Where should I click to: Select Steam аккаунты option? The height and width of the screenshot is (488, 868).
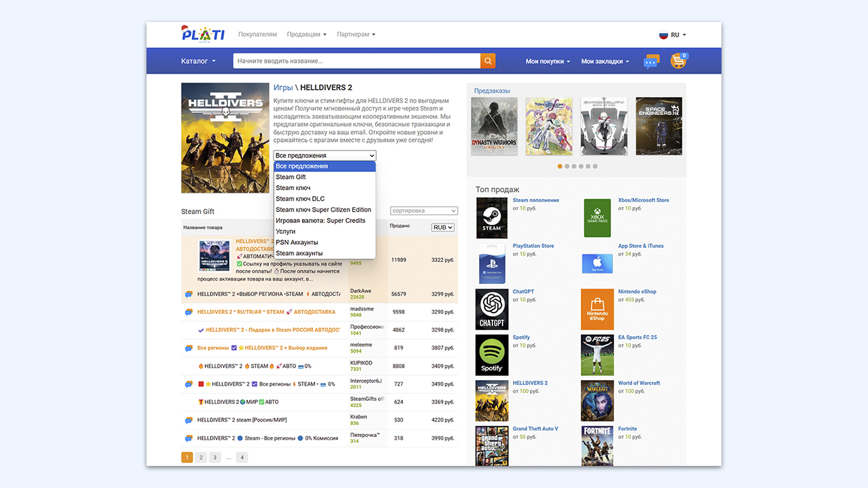coord(325,253)
